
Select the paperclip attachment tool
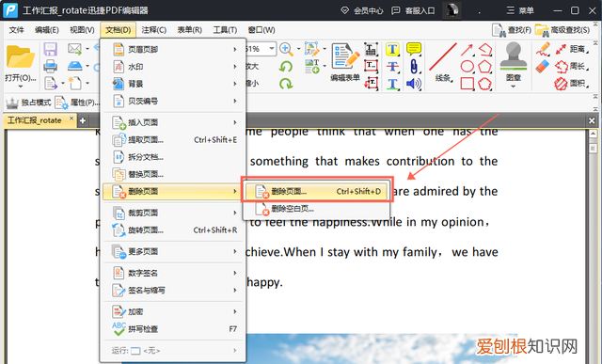point(414,67)
